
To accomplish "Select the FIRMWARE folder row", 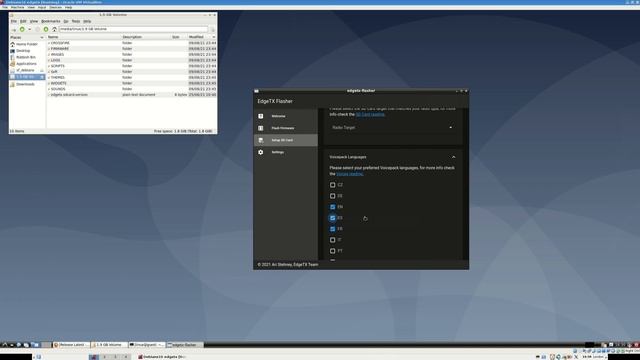I will pos(132,49).
